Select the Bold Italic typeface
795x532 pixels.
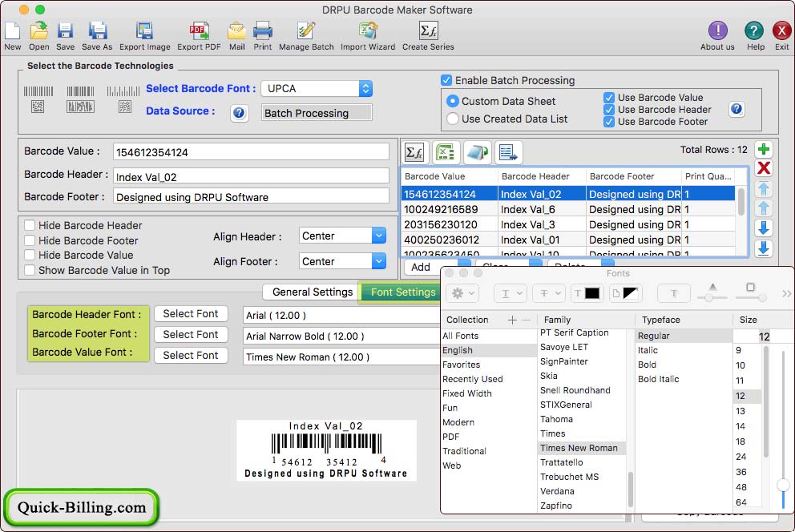pos(658,379)
